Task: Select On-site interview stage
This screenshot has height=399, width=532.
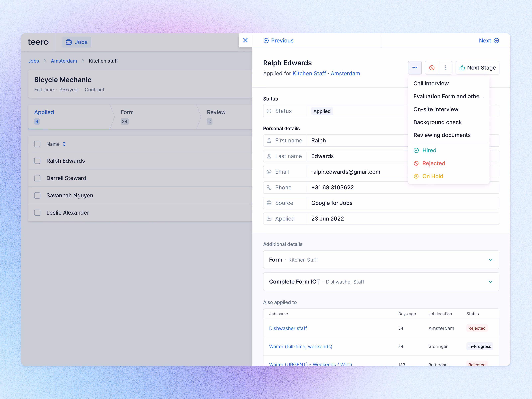Action: point(449,109)
